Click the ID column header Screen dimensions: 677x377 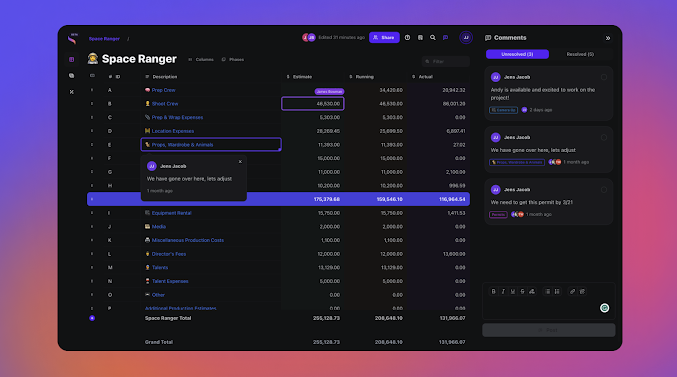pos(114,77)
